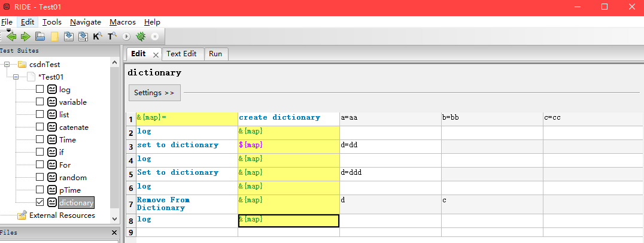Select the dictionary test in tree

click(77, 202)
